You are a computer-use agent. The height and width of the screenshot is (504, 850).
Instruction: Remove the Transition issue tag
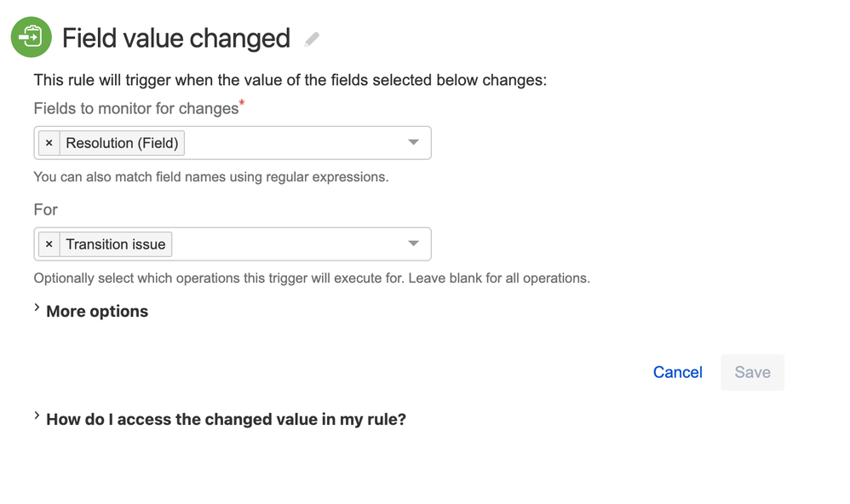49,244
